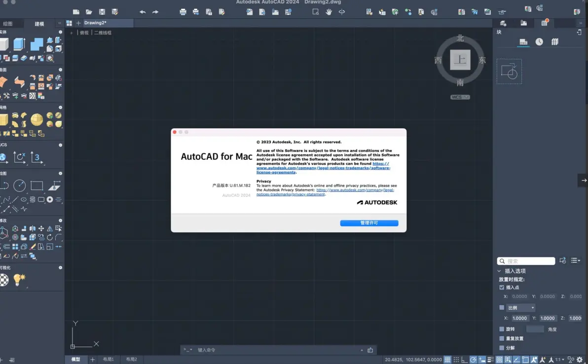Click the Print icon in the toolbar

[183, 12]
